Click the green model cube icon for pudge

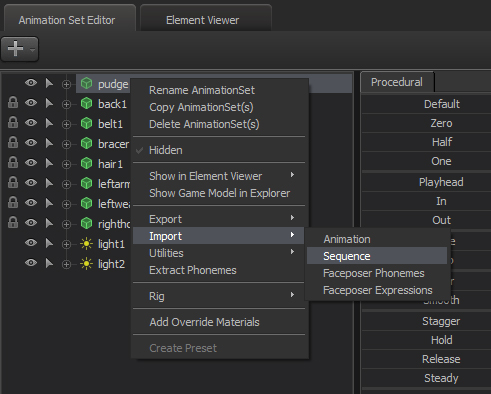87,84
